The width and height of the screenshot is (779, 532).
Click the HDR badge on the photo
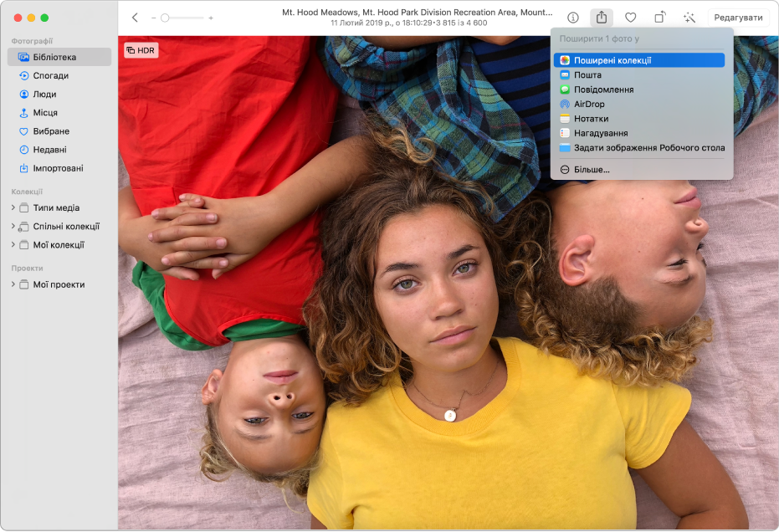(x=141, y=50)
